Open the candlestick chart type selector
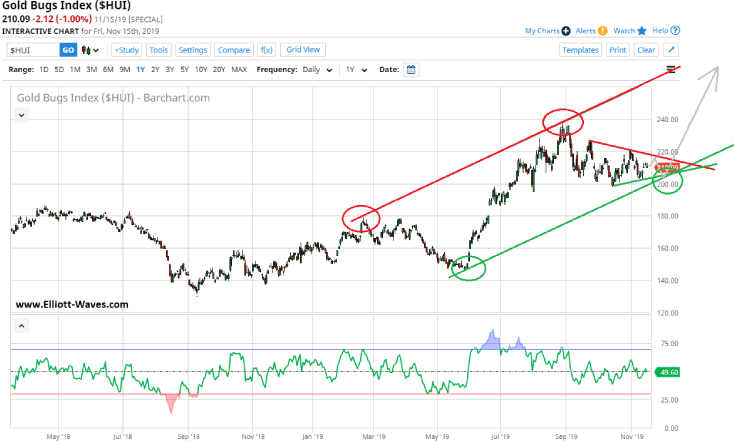Screen dimensions: 734x441 [91, 49]
